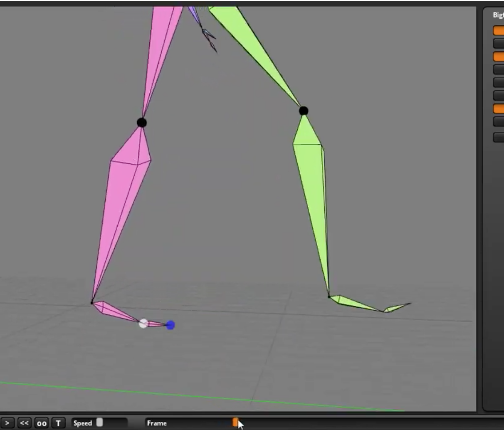The height and width of the screenshot is (430, 504).
Task: Click the '<<' rewind button
Action: point(24,423)
